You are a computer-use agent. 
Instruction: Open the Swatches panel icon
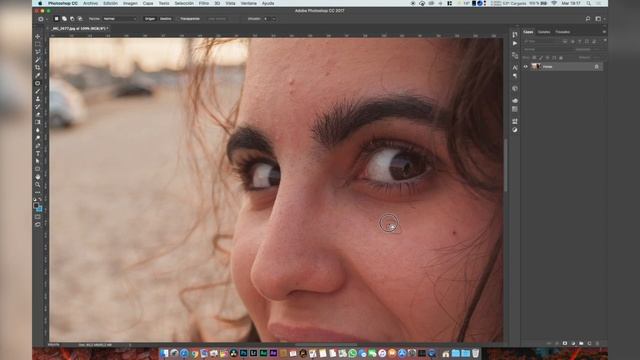[x=515, y=109]
